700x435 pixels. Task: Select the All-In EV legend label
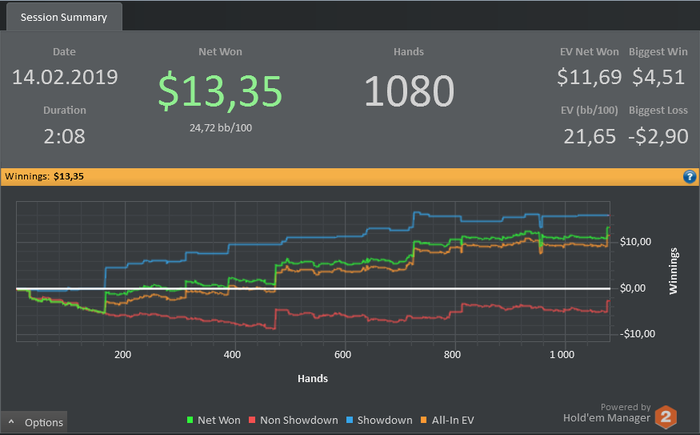[x=453, y=420]
